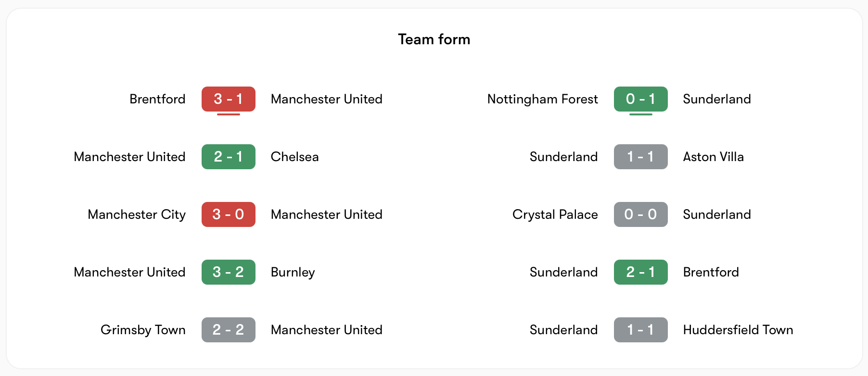This screenshot has height=376, width=868.
Task: Click the Chelsea team name
Action: pos(294,157)
